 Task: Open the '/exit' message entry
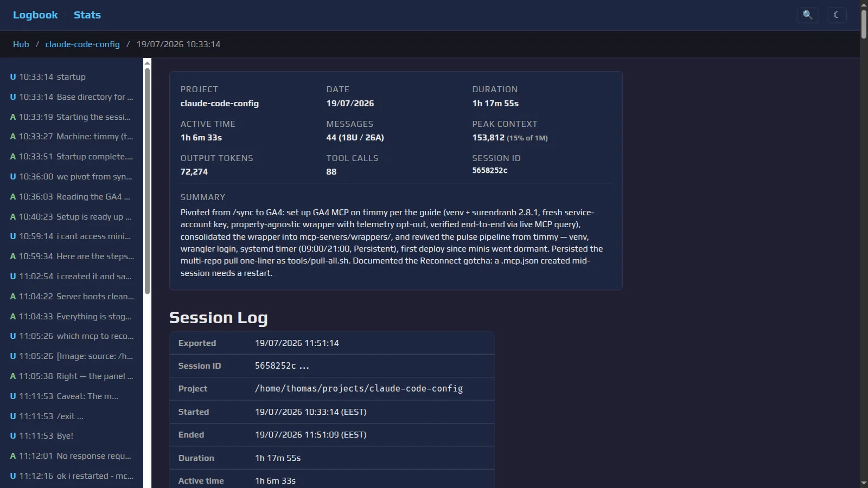(x=72, y=416)
